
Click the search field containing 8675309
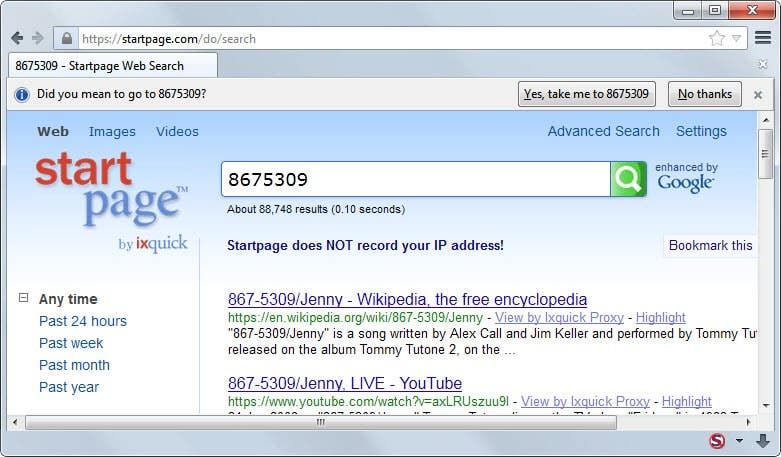[416, 179]
